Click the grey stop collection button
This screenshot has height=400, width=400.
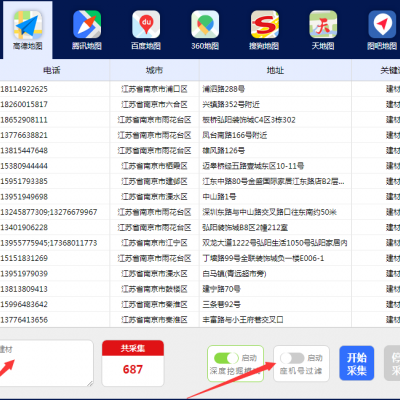[392, 363]
